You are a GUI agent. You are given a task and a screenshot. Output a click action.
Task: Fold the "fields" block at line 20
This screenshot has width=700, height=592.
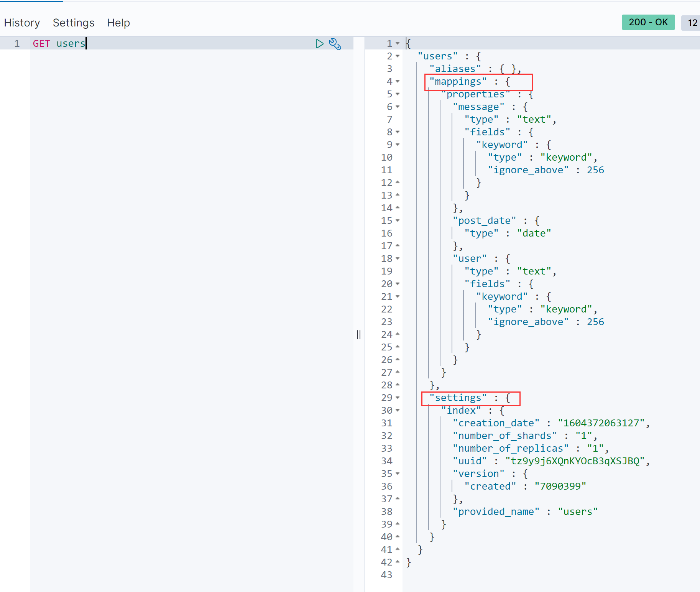(398, 284)
